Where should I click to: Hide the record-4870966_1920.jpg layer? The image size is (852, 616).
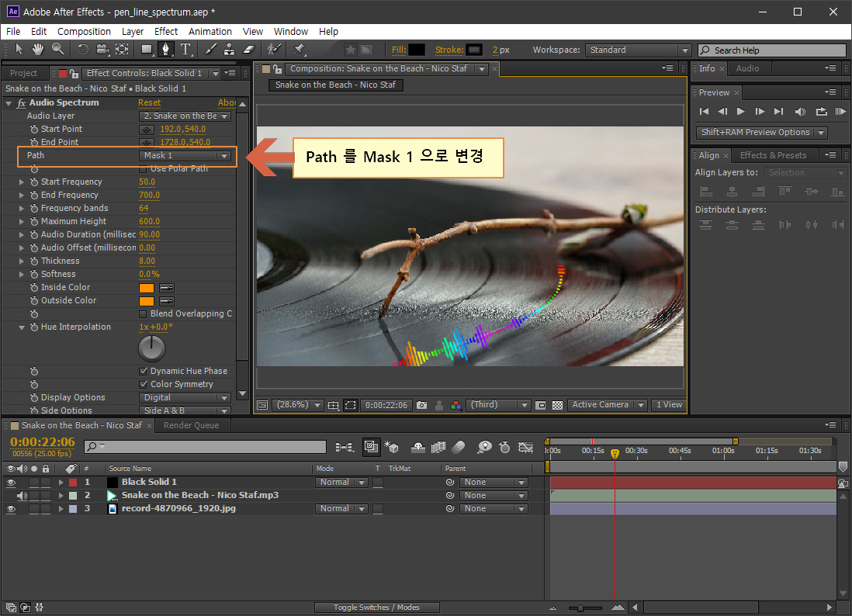point(11,509)
